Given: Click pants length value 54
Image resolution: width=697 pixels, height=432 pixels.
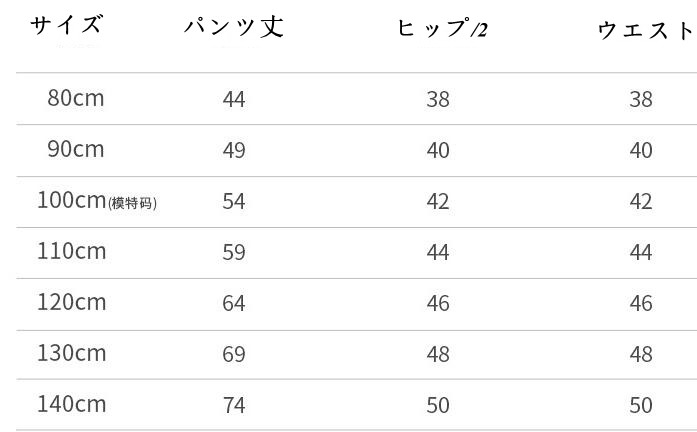Looking at the screenshot, I should coord(234,201).
